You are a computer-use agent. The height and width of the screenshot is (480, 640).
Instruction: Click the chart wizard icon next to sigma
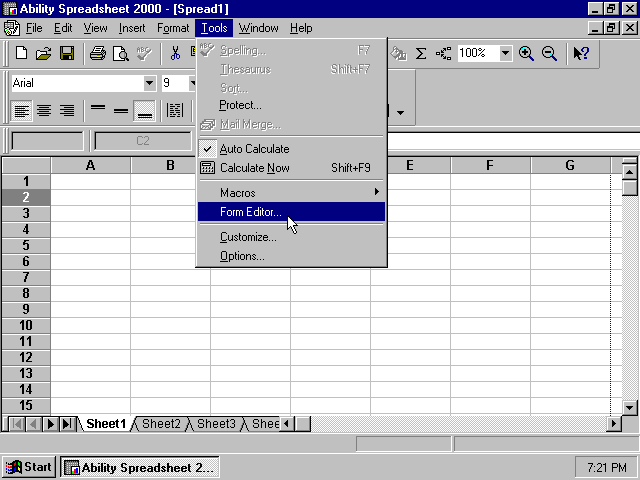tap(444, 53)
